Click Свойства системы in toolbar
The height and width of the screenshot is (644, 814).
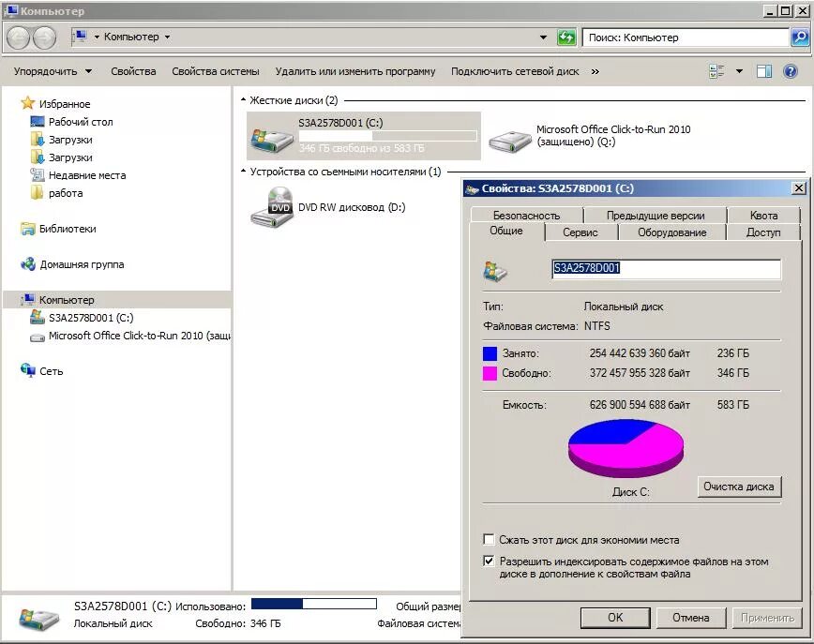coord(216,71)
